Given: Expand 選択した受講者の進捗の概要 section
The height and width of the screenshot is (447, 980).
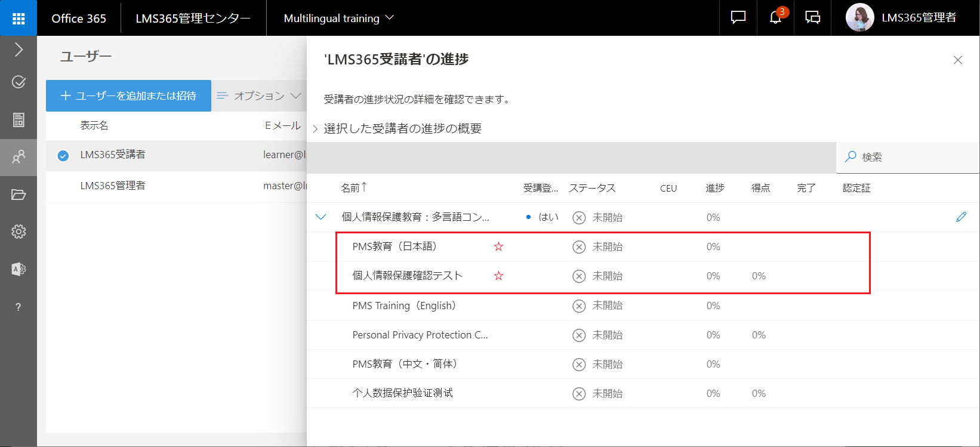Looking at the screenshot, I should [315, 129].
